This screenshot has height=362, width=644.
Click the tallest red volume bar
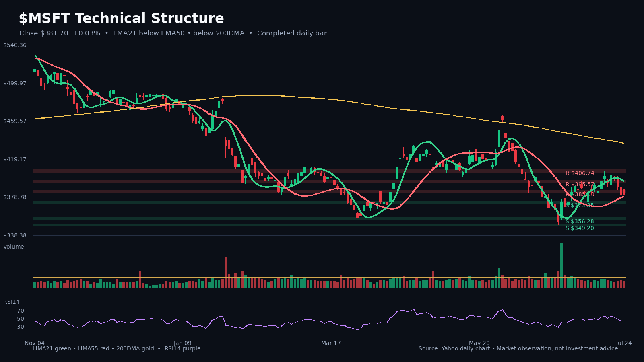point(226,272)
